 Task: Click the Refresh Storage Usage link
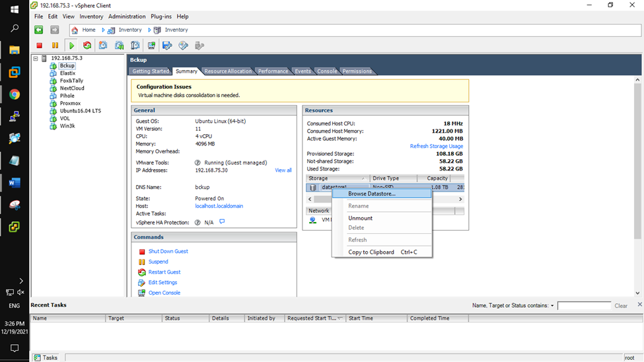click(436, 146)
